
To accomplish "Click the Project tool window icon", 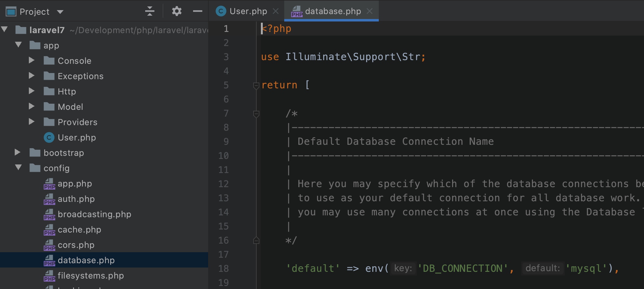I will click(x=11, y=12).
